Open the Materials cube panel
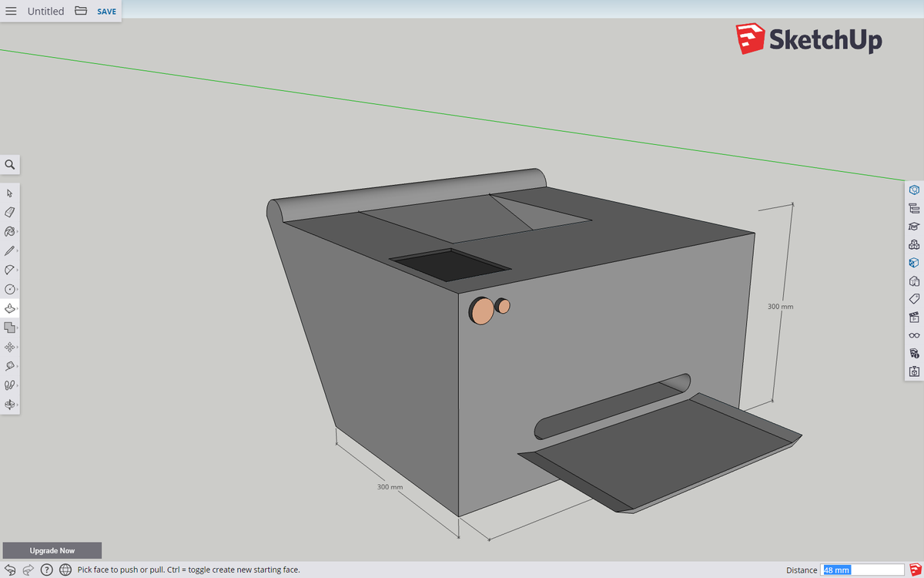 coord(914,262)
